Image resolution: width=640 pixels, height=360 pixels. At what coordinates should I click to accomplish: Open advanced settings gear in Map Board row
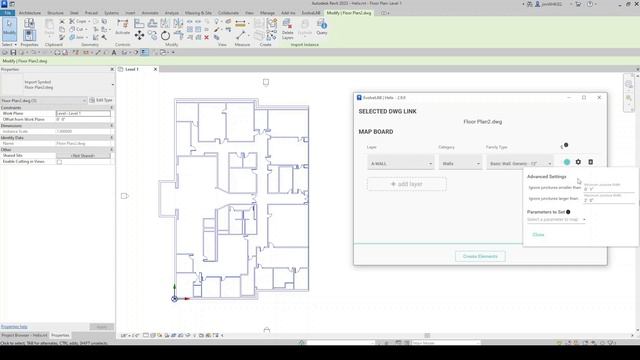click(578, 162)
